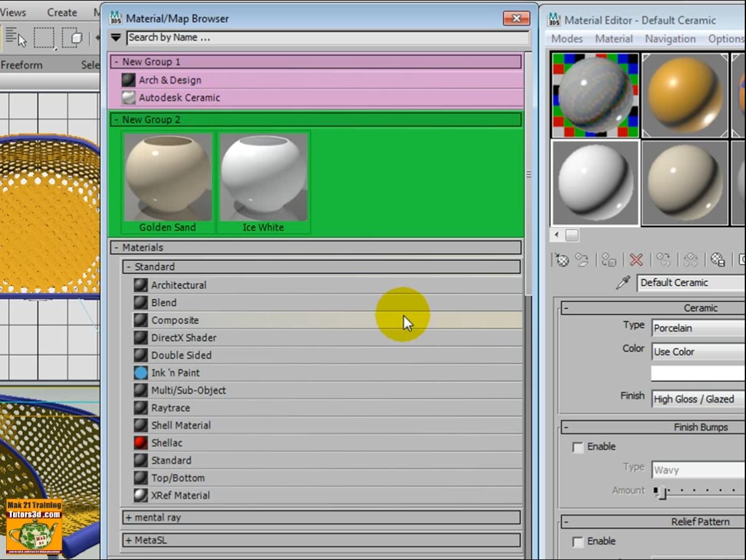
Task: Open Navigation menu in Material Editor
Action: (670, 39)
